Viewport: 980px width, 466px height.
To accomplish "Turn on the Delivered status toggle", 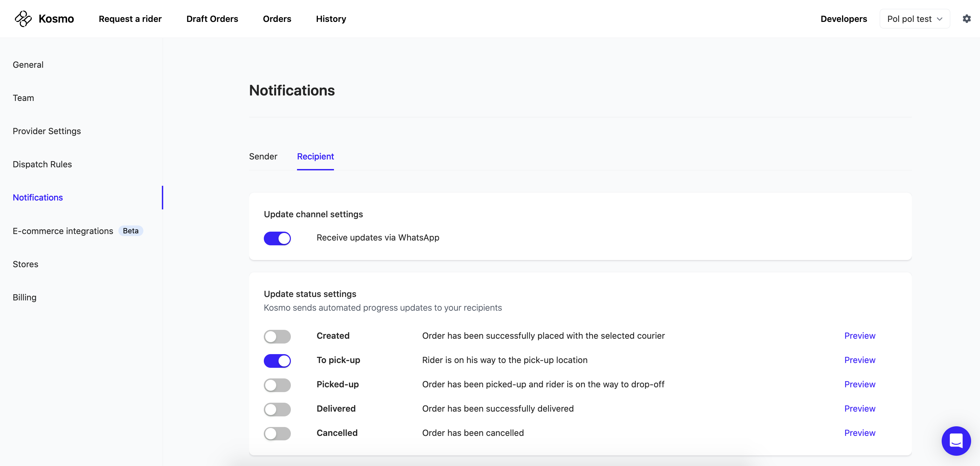I will pos(277,409).
